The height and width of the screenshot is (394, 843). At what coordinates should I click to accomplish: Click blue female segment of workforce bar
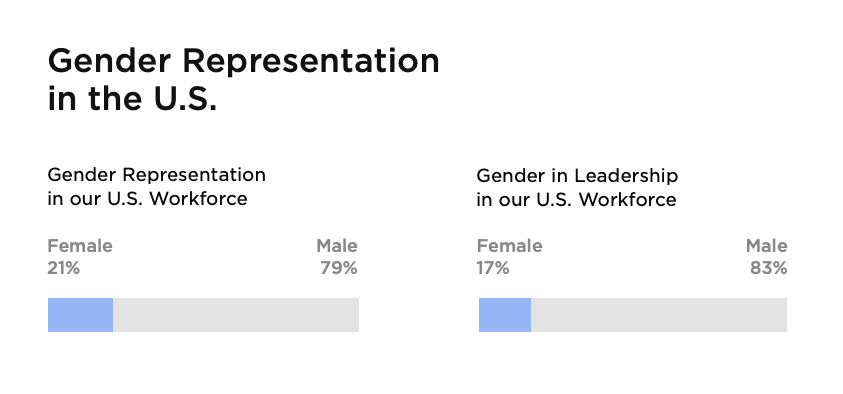[x=81, y=315]
